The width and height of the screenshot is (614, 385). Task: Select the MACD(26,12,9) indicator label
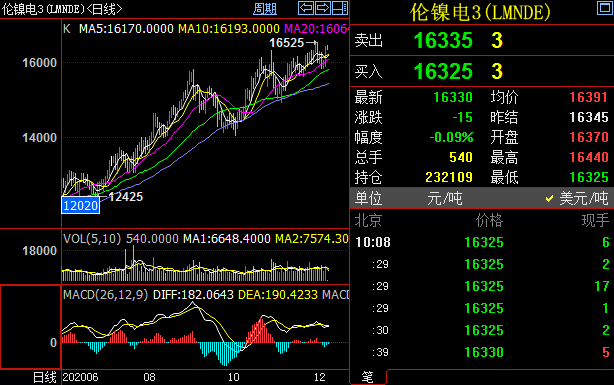click(106, 295)
